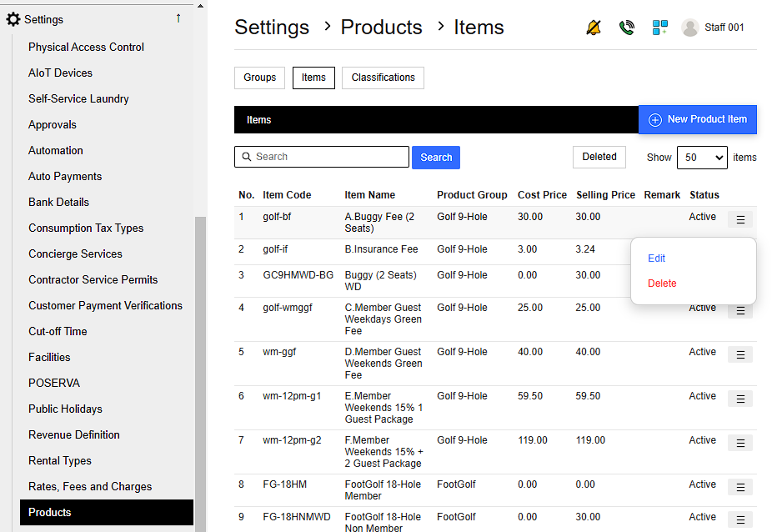
Task: Open row menu for FG-18HM item
Action: point(739,487)
